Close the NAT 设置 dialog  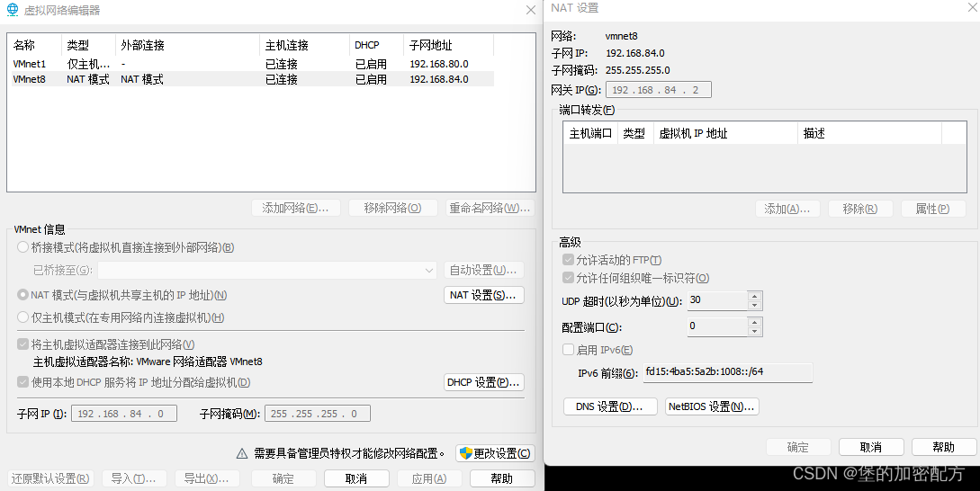973,7
